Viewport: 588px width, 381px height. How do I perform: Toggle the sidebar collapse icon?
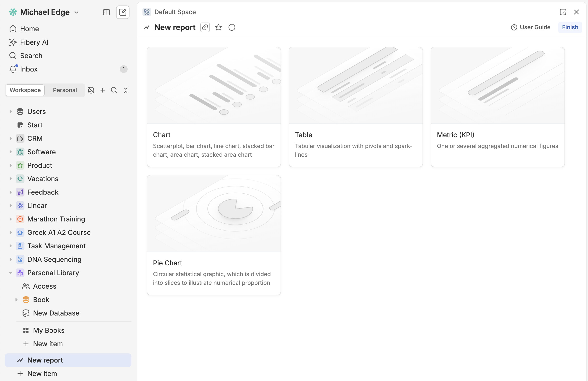(106, 12)
